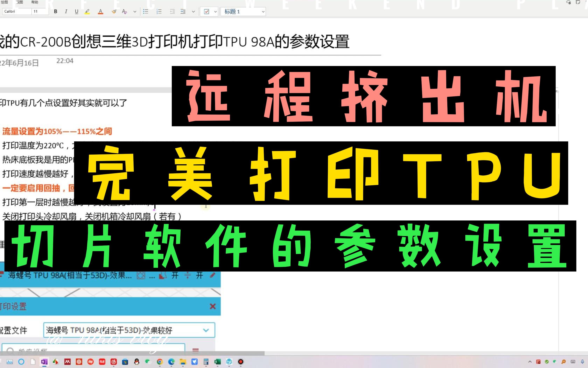Click the orange 流量设置为105% line
The image size is (588, 368).
[x=57, y=131]
